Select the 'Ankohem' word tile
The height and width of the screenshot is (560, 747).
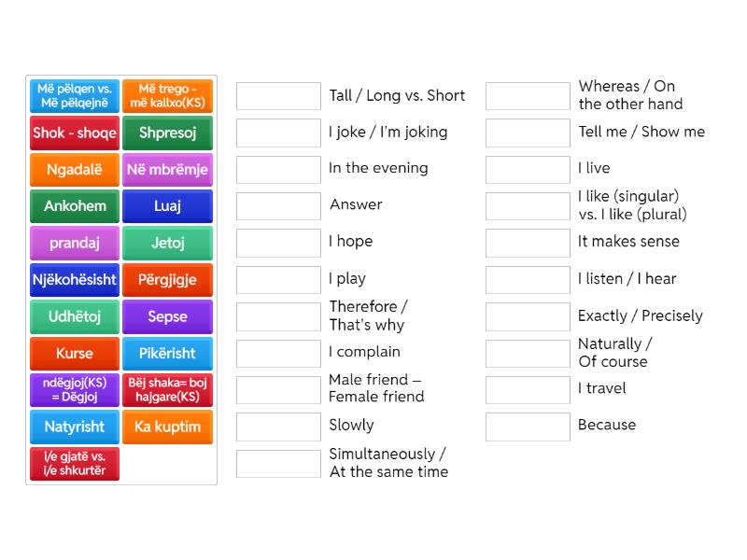pyautogui.click(x=75, y=206)
